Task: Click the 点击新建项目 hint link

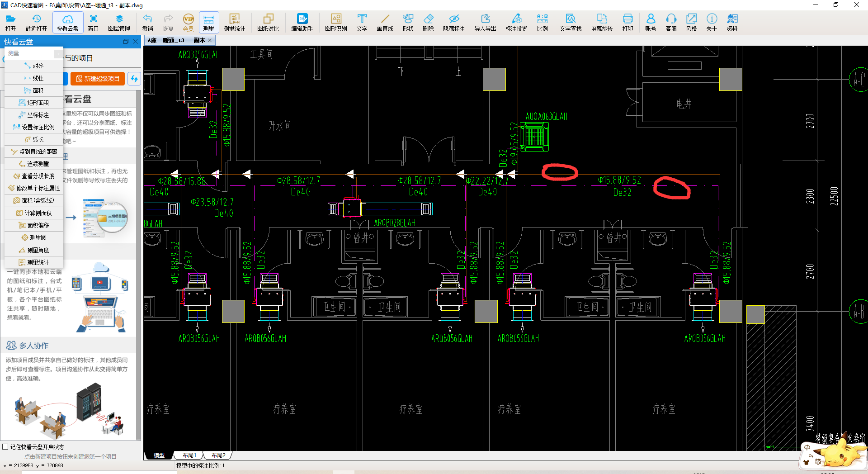Action: tap(70, 456)
